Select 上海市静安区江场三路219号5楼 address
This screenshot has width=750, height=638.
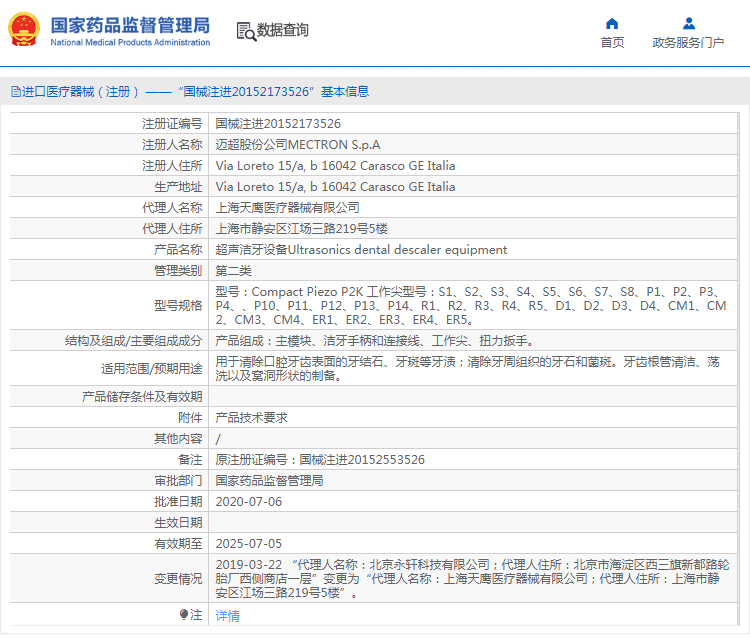301,229
